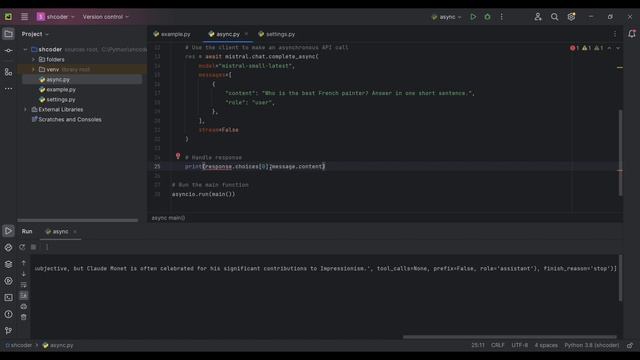This screenshot has width=640, height=360.
Task: Open async.py in project tree
Action: (58, 80)
